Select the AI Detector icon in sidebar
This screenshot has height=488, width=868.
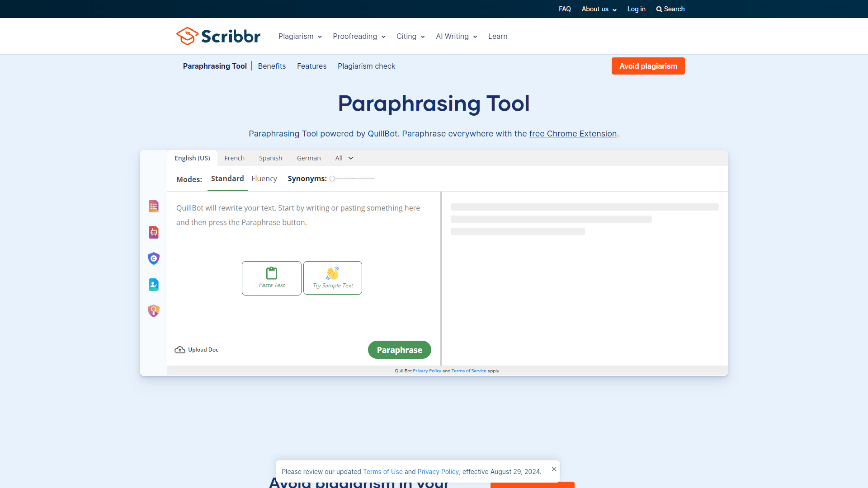point(154,232)
